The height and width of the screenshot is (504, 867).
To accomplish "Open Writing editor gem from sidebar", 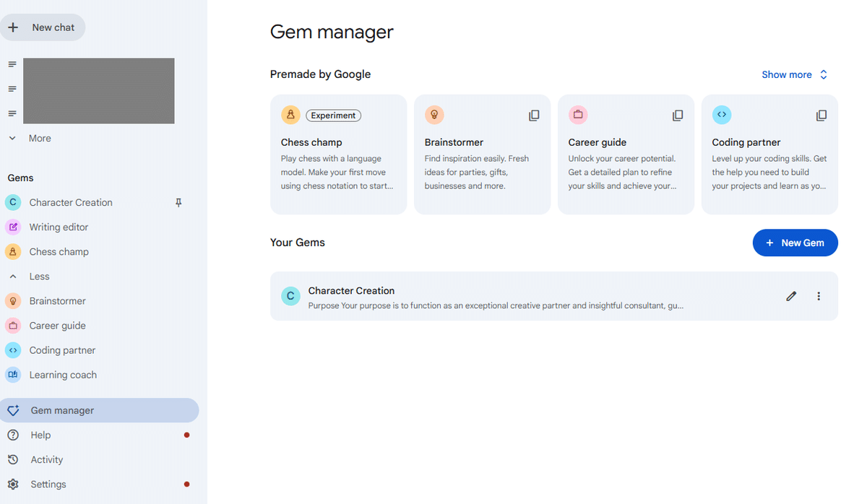I will (59, 227).
